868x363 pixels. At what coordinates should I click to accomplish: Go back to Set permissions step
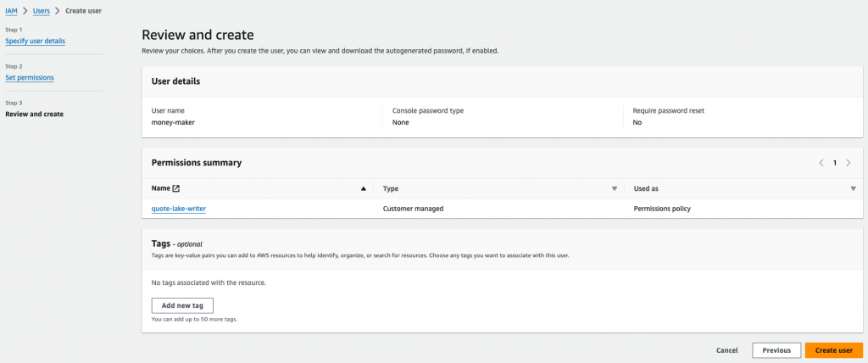[30, 77]
